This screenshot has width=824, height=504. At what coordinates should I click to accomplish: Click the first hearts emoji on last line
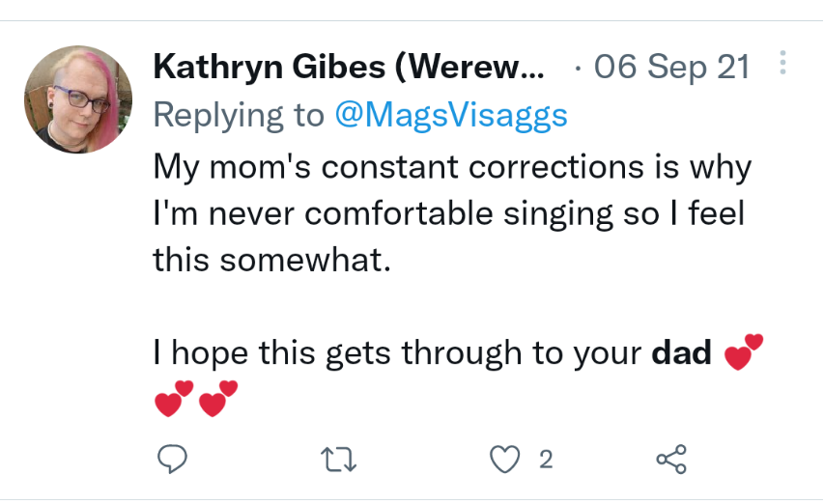click(174, 399)
